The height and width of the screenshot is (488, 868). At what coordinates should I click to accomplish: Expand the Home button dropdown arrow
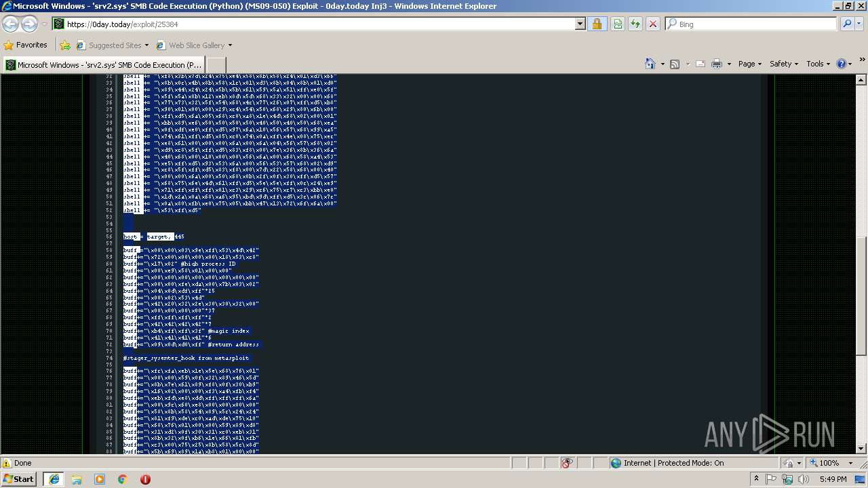point(662,64)
